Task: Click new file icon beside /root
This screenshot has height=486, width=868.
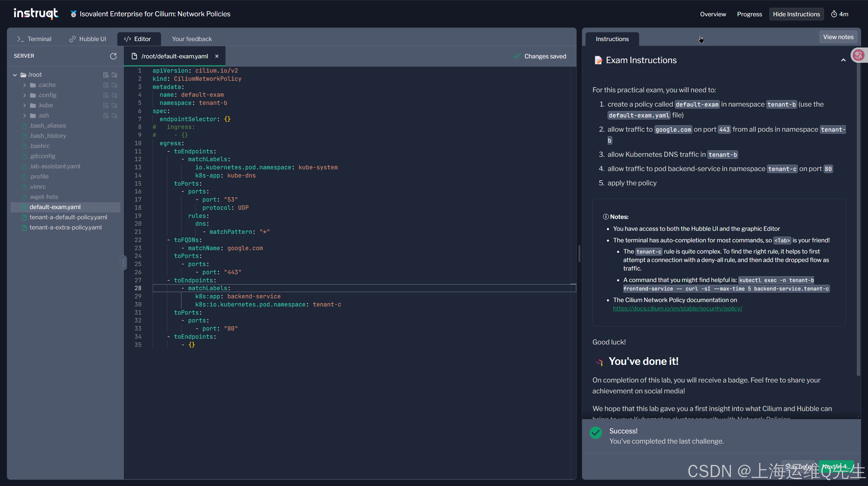Action: [106, 75]
